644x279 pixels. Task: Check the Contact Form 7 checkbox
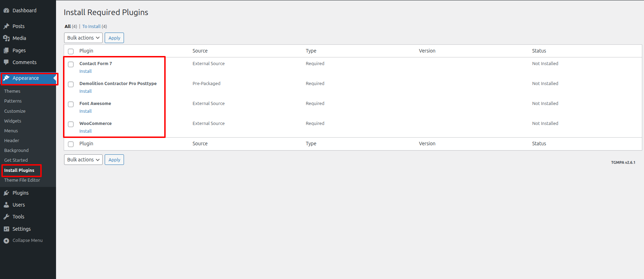(x=71, y=64)
